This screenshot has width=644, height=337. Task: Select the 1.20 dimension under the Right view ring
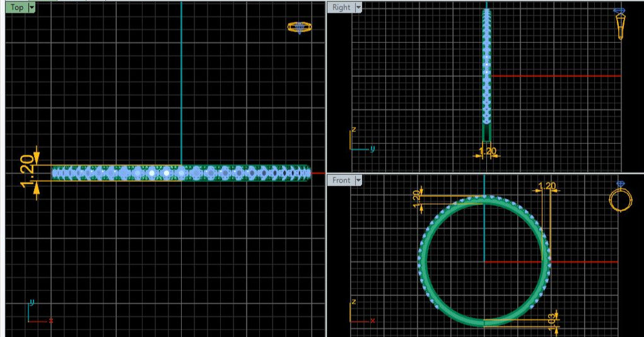(488, 151)
